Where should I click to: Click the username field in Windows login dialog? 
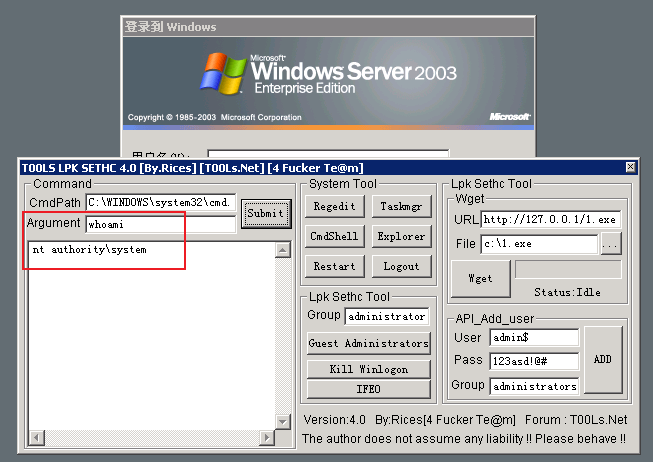328,153
